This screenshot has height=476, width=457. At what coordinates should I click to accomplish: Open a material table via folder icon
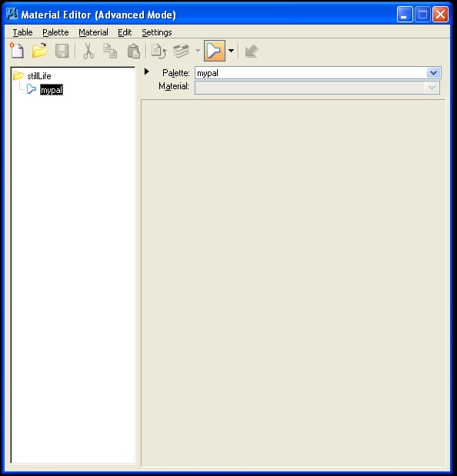40,51
